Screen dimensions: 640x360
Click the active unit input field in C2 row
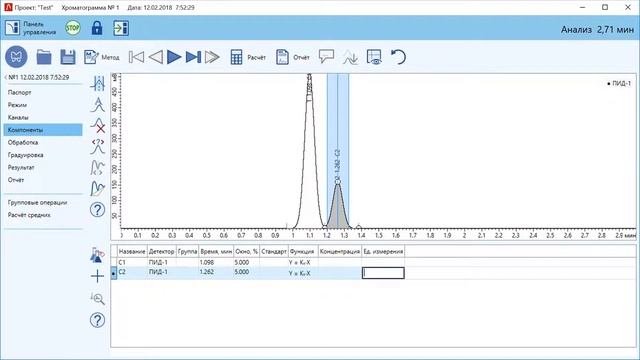pyautogui.click(x=383, y=273)
